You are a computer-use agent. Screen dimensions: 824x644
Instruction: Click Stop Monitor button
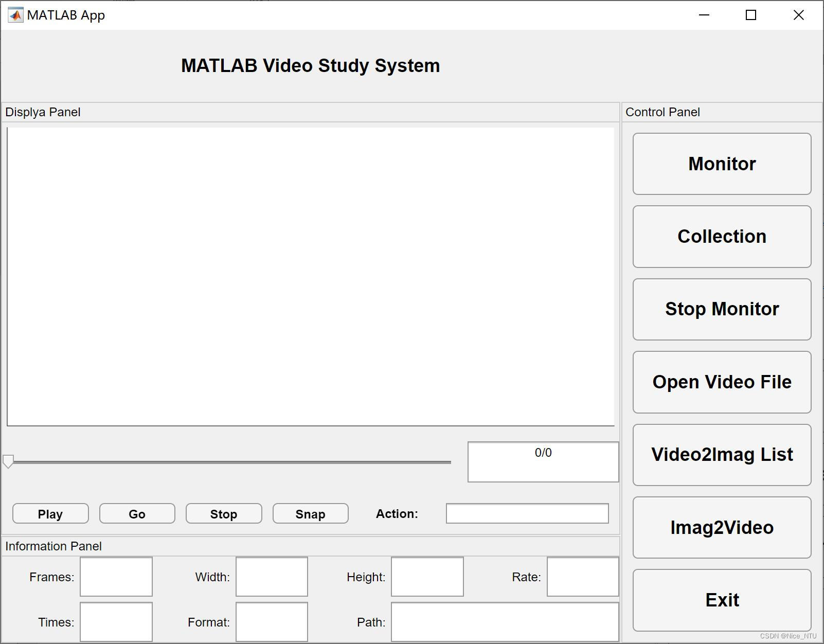pos(722,309)
